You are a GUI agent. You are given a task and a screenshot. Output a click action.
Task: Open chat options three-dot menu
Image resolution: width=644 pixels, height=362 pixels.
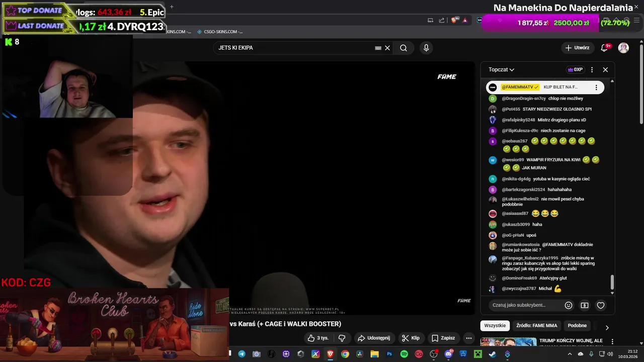tap(592, 70)
